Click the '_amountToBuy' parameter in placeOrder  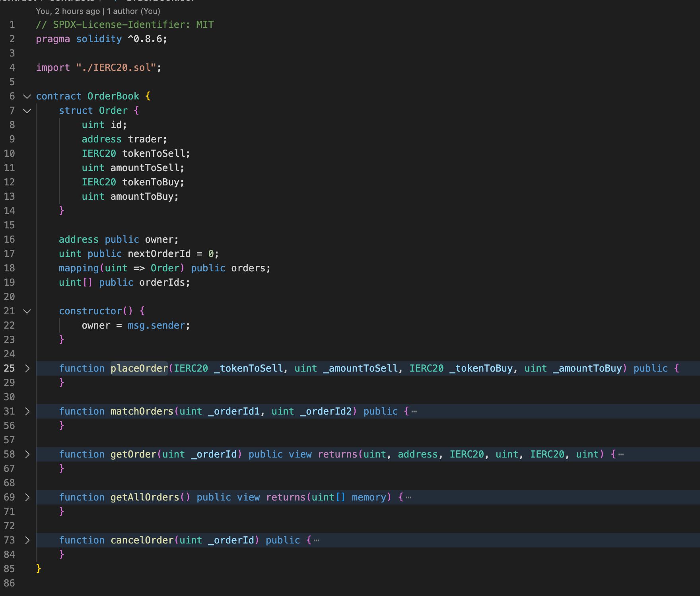point(587,368)
